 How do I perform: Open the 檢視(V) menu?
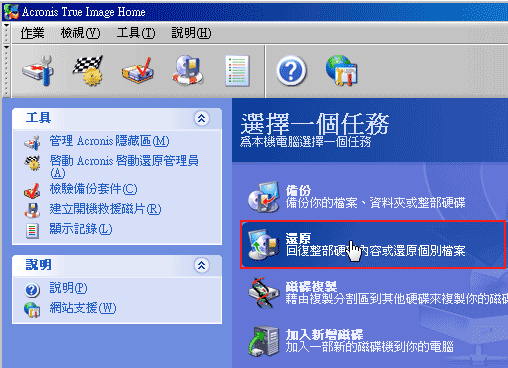80,33
